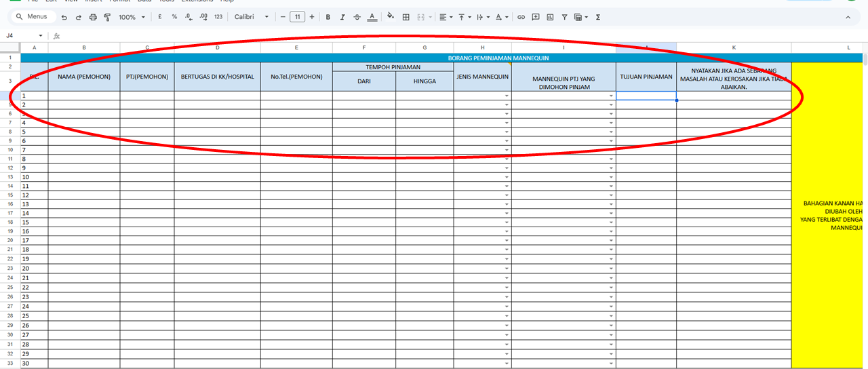
Task: Open the horizontal align menu
Action: coord(445,17)
